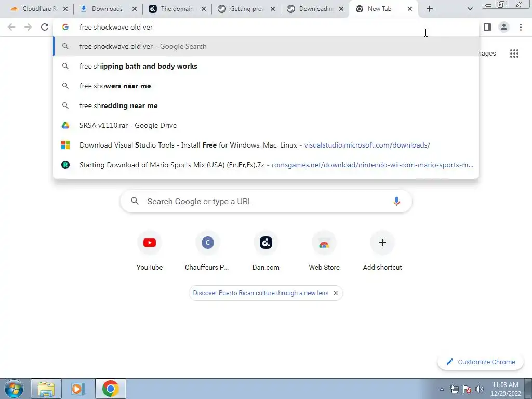This screenshot has width=532, height=399.
Task: Open the side panel icon
Action: (487, 27)
